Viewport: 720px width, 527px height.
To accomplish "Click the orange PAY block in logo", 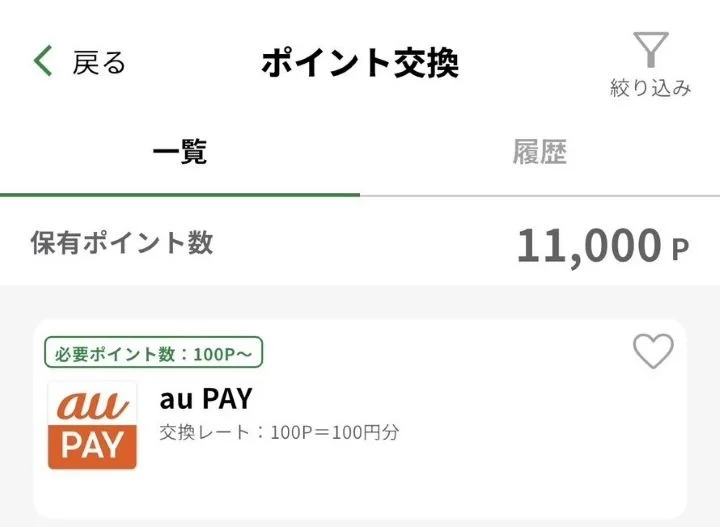I will [x=92, y=446].
